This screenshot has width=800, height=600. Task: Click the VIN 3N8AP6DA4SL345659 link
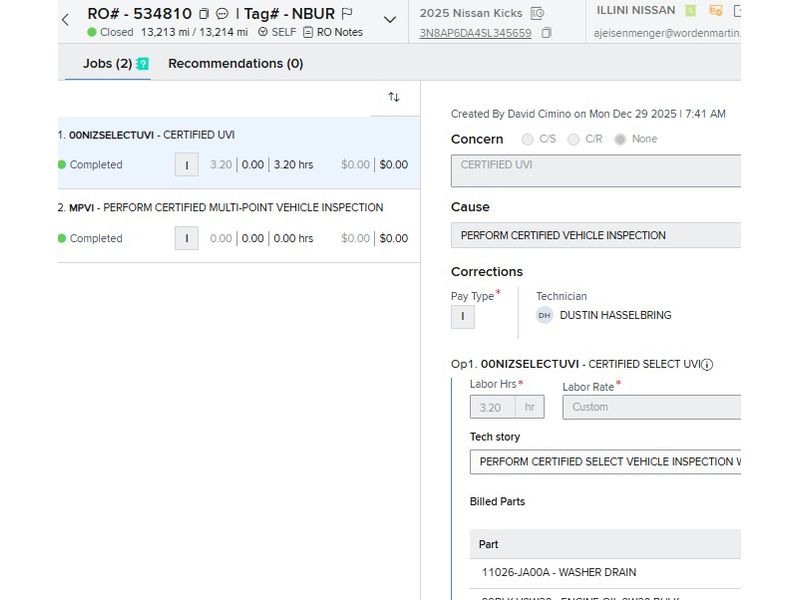(x=475, y=33)
